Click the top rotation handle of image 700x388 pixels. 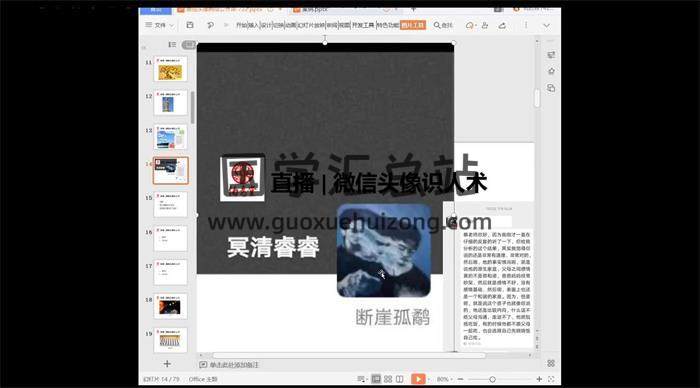coord(325,42)
